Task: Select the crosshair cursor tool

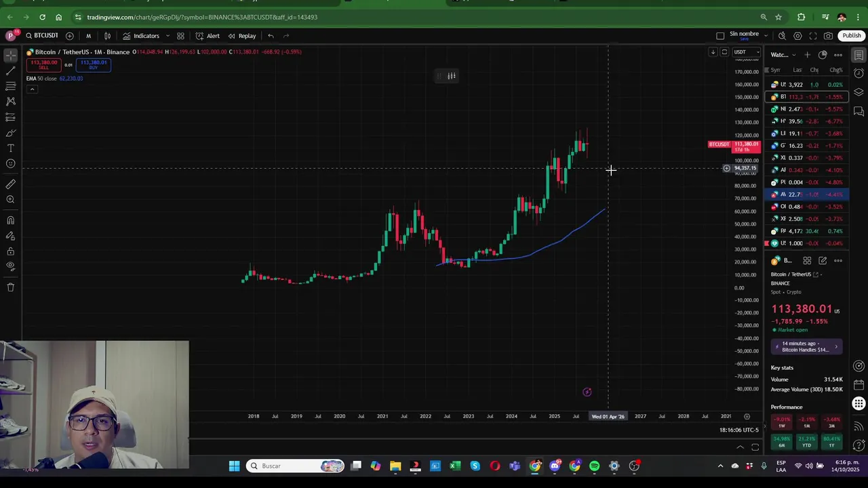Action: [x=11, y=55]
